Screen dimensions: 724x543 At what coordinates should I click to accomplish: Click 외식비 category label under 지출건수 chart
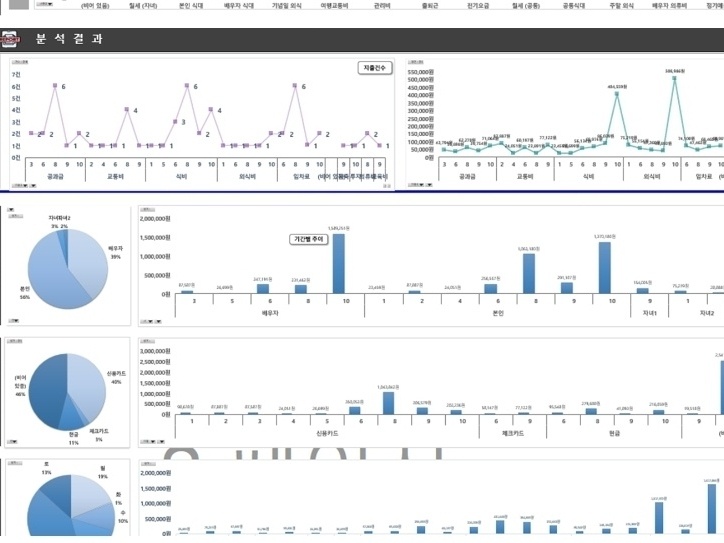click(x=247, y=176)
